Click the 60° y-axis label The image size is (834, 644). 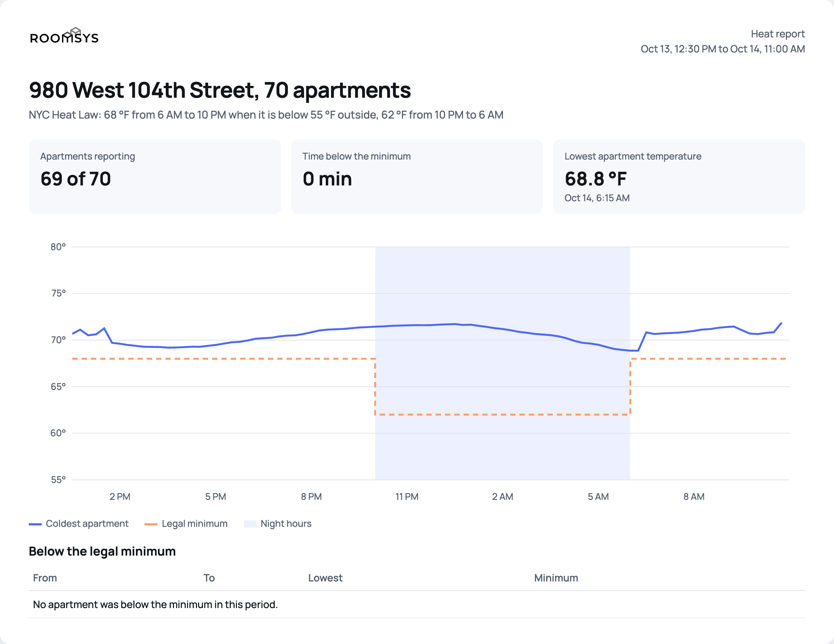click(58, 433)
